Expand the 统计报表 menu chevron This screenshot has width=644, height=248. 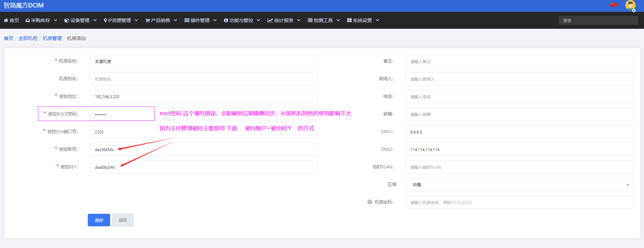click(299, 20)
